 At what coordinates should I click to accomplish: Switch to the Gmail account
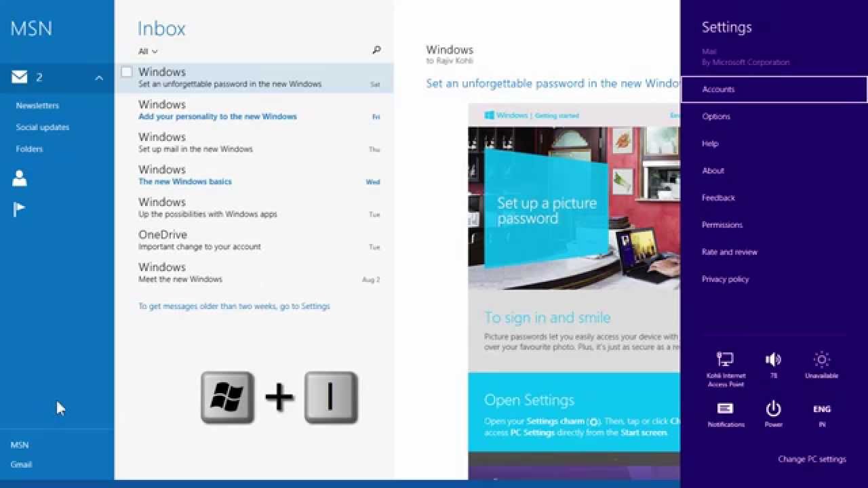click(21, 464)
